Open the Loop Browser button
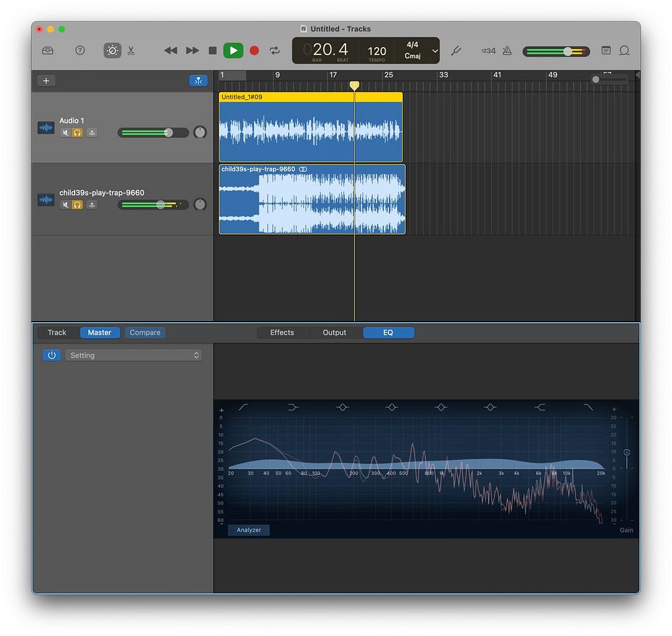672x636 pixels. [624, 50]
